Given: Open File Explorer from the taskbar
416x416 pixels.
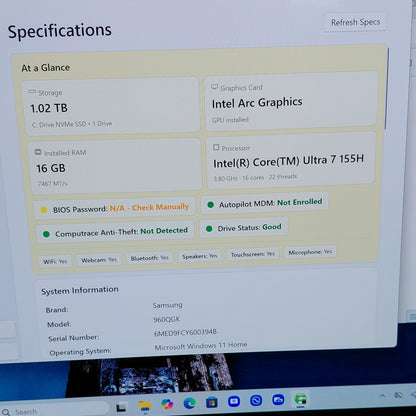Looking at the screenshot, I should pyautogui.click(x=145, y=406).
